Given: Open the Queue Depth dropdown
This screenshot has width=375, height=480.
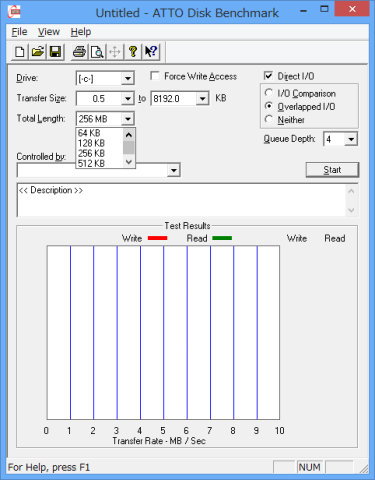Looking at the screenshot, I should point(351,139).
